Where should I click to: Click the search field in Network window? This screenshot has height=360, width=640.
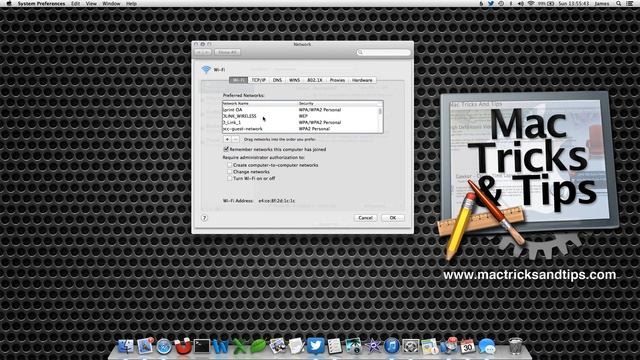coord(383,52)
